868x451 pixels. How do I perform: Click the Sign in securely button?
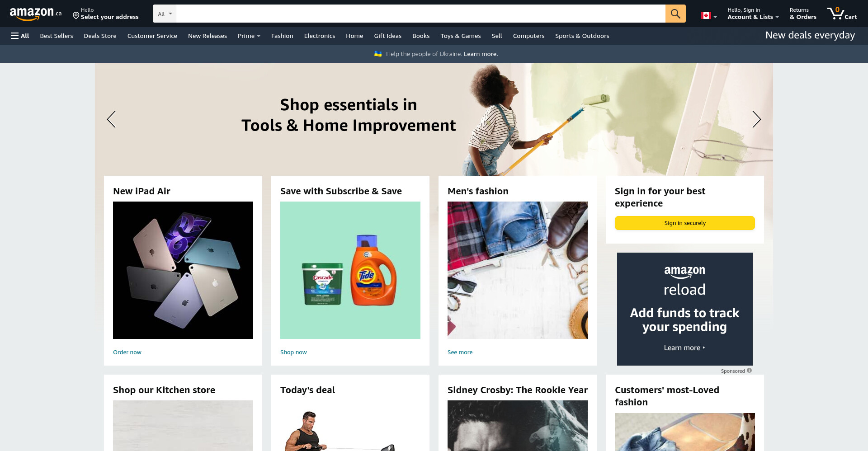(685, 223)
